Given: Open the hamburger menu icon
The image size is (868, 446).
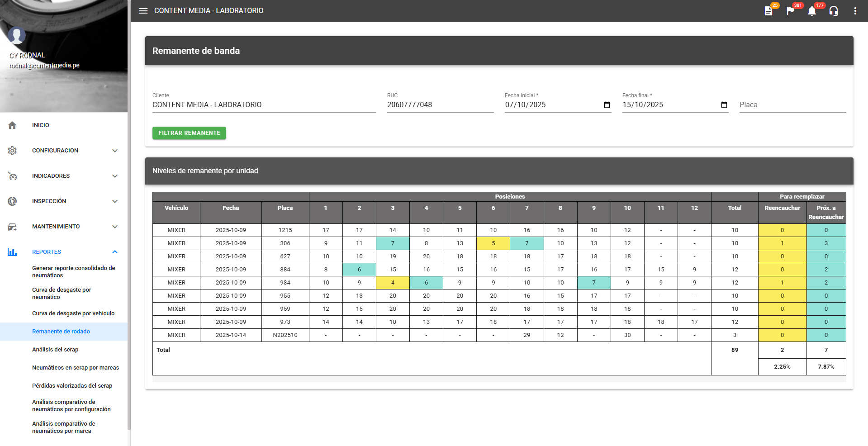Looking at the screenshot, I should [x=143, y=11].
